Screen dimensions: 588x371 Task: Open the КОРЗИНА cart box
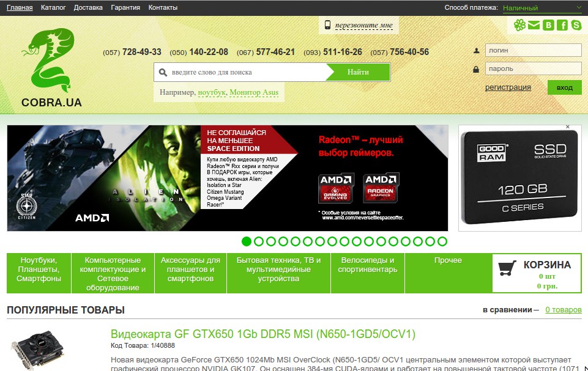point(537,273)
